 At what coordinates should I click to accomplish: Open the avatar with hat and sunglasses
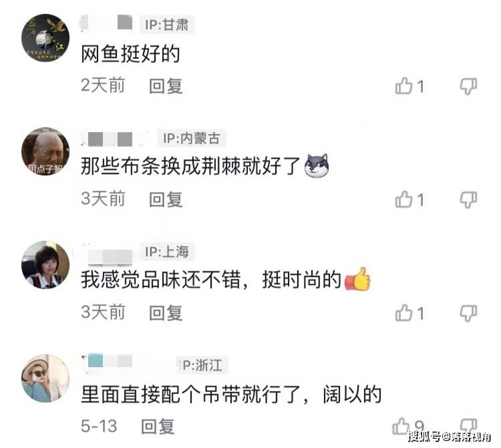[45, 379]
